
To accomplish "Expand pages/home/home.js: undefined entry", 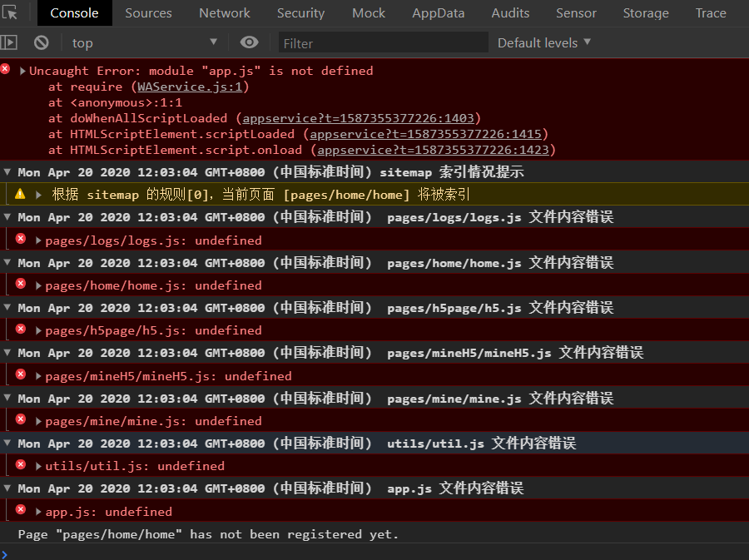I will (x=38, y=285).
